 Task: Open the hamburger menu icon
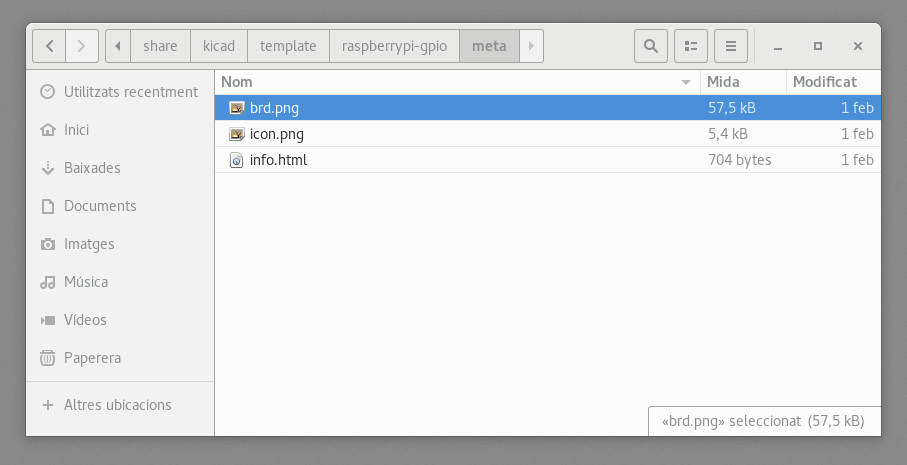tap(731, 46)
